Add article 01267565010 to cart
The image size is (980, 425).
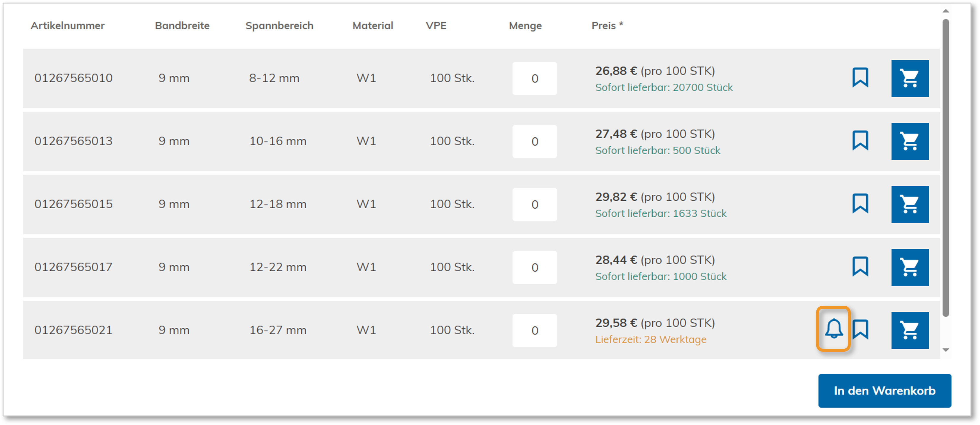[x=910, y=78]
